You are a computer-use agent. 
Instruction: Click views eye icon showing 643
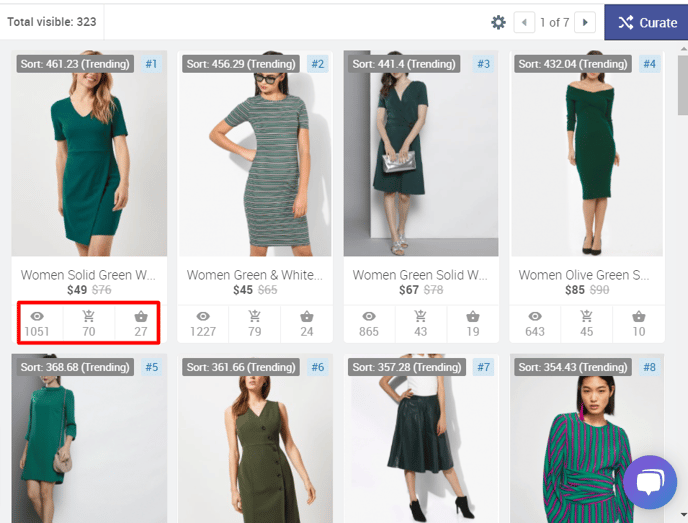click(535, 316)
